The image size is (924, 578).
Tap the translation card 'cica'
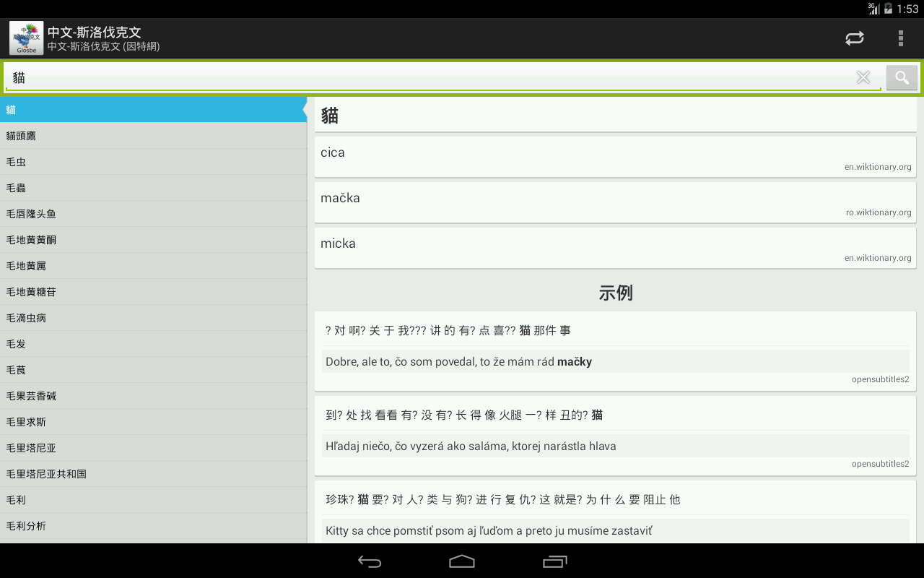(x=615, y=157)
